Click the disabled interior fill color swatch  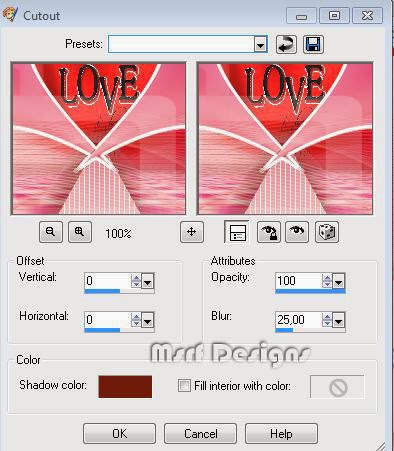pyautogui.click(x=337, y=387)
